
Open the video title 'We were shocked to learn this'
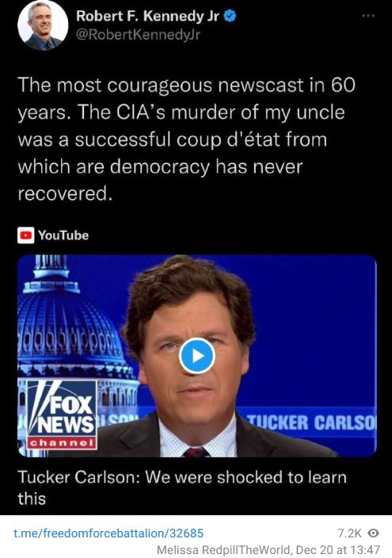point(182,487)
